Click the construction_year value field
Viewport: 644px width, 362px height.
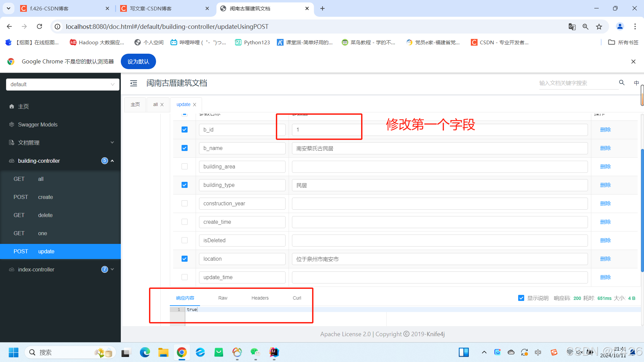tap(440, 203)
